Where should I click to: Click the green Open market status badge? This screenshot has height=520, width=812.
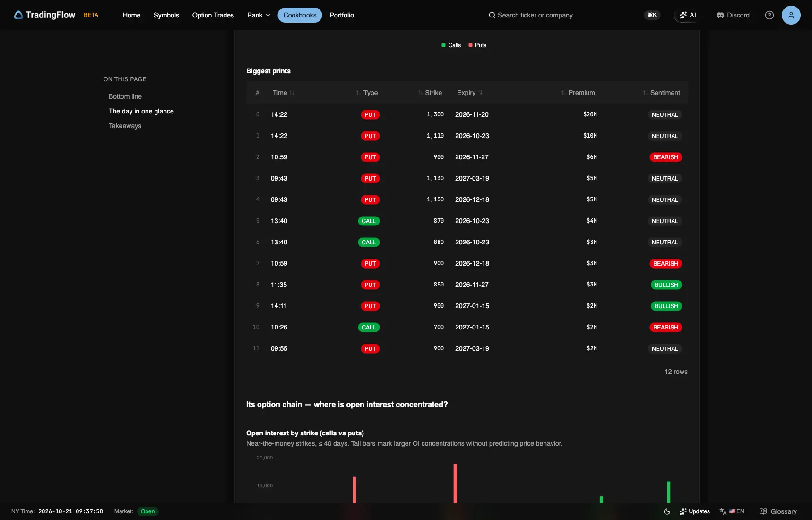point(147,511)
